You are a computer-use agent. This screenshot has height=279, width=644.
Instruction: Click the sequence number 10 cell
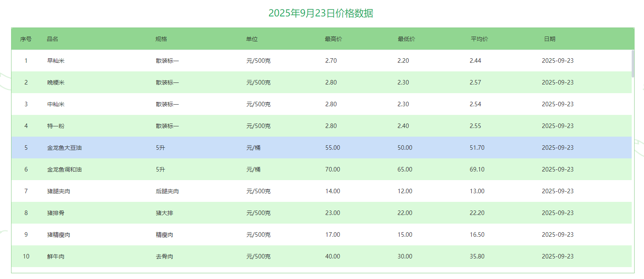(26, 256)
